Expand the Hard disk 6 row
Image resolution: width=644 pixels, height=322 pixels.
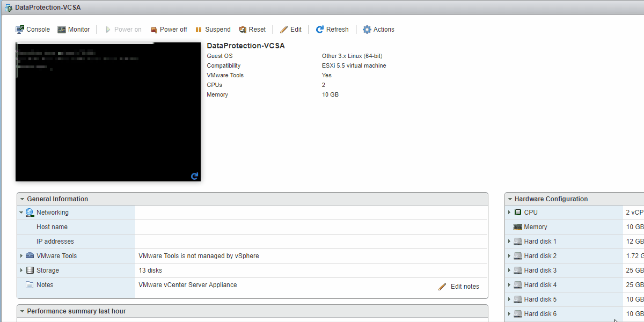click(509, 314)
